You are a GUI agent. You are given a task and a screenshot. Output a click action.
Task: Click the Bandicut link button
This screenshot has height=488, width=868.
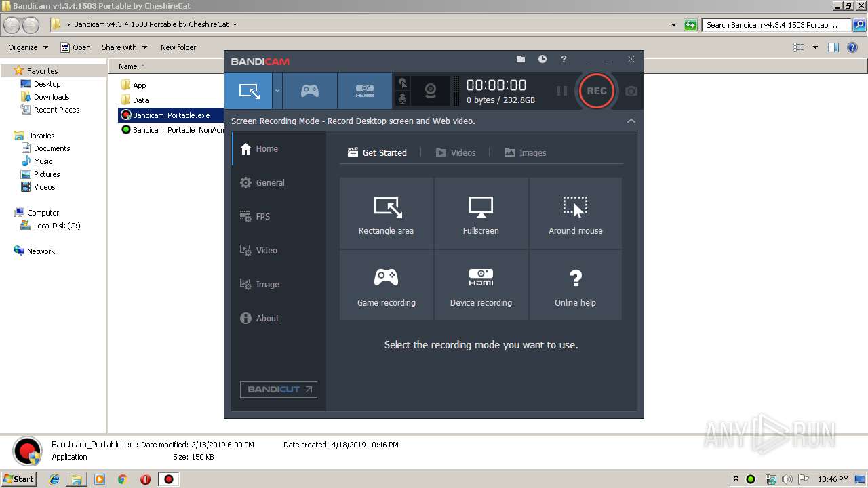[x=279, y=390]
